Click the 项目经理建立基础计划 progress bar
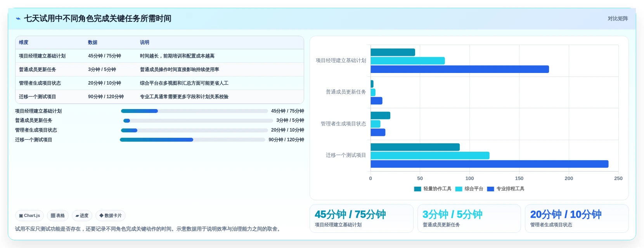This screenshot has height=248, width=644. [x=194, y=111]
